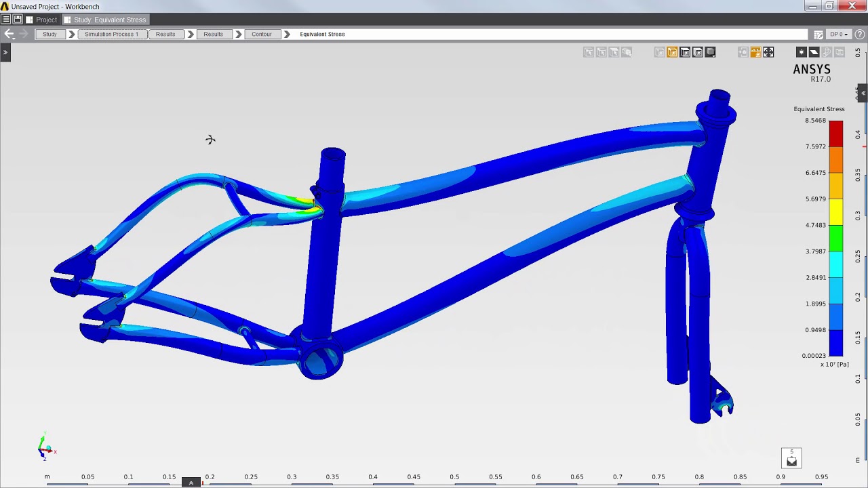Click the 0.5 mark on bottom ruler
Screen dimensions: 868x488
pos(454,477)
